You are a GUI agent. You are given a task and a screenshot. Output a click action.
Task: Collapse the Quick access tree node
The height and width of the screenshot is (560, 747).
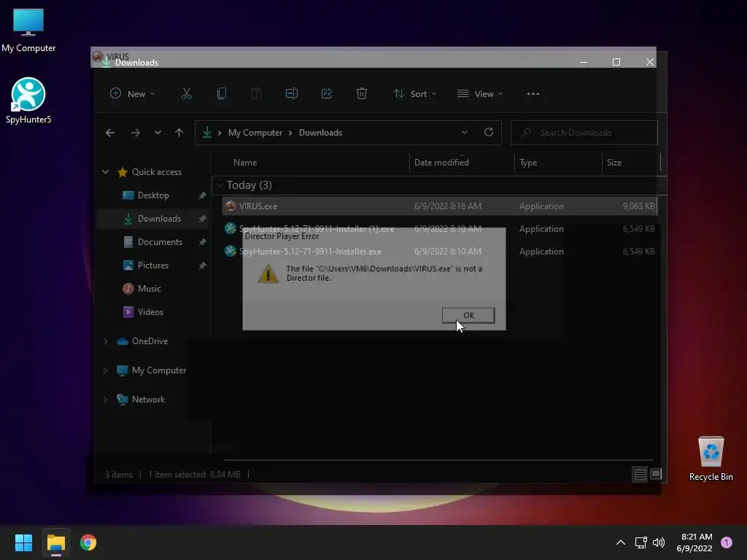(105, 172)
